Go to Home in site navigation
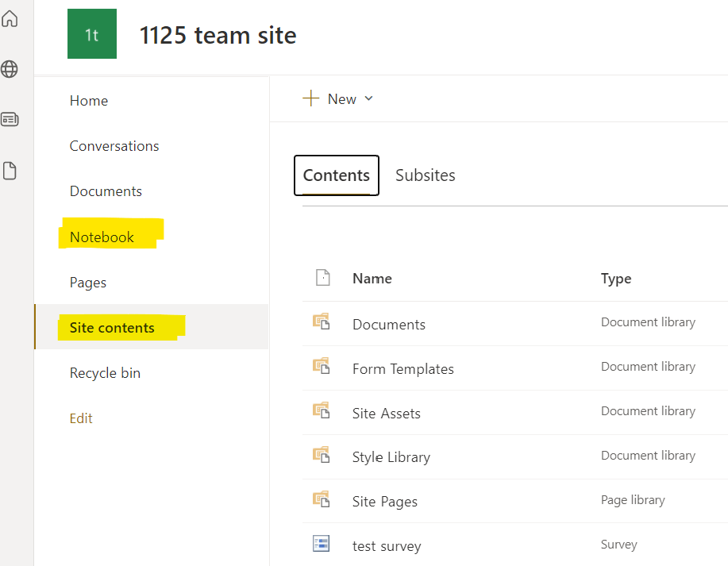Screen dimensions: 728x566 [x=89, y=101]
